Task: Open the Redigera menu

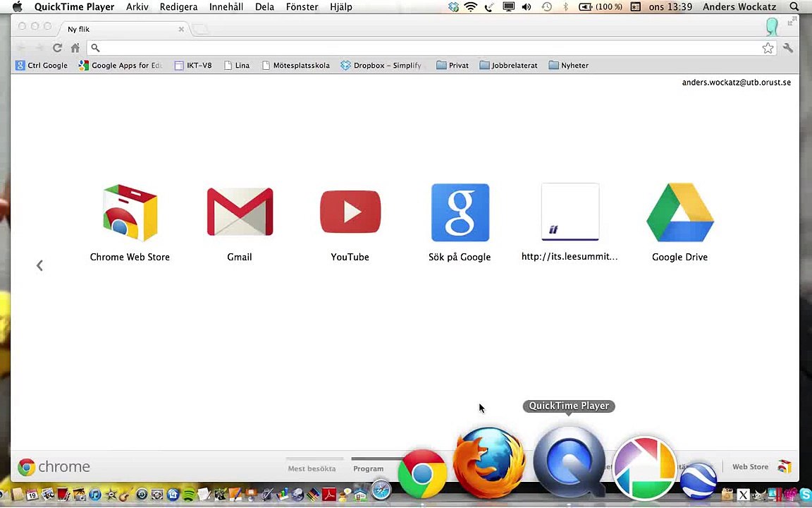Action: (x=178, y=7)
